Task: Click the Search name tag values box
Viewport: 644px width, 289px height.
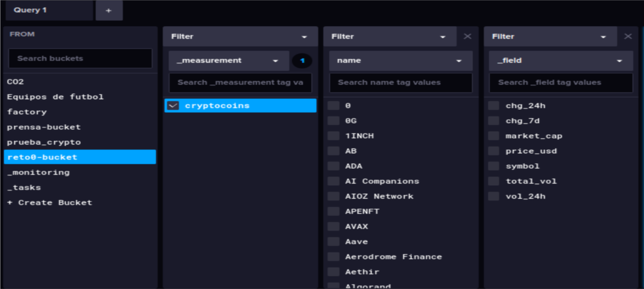Action: 400,83
